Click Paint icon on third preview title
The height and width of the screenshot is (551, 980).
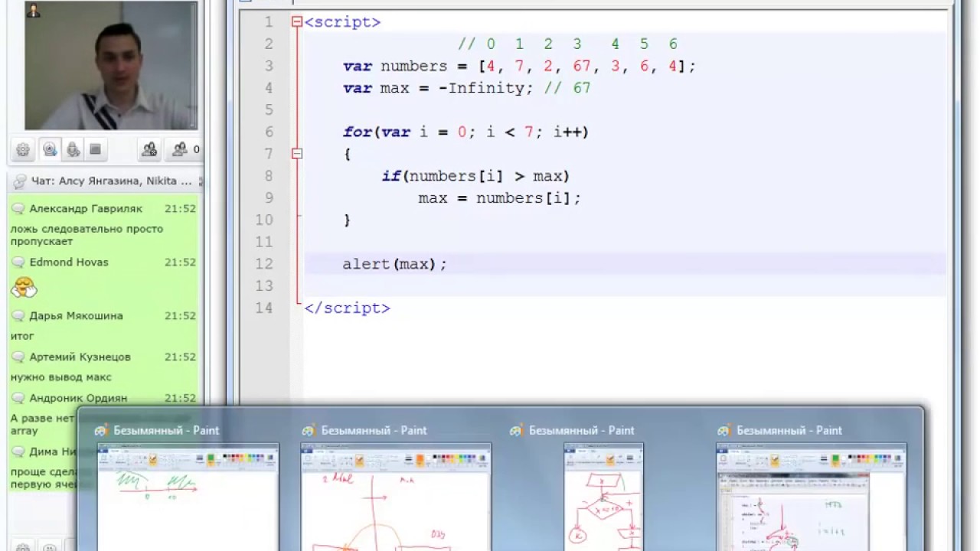coord(517,431)
